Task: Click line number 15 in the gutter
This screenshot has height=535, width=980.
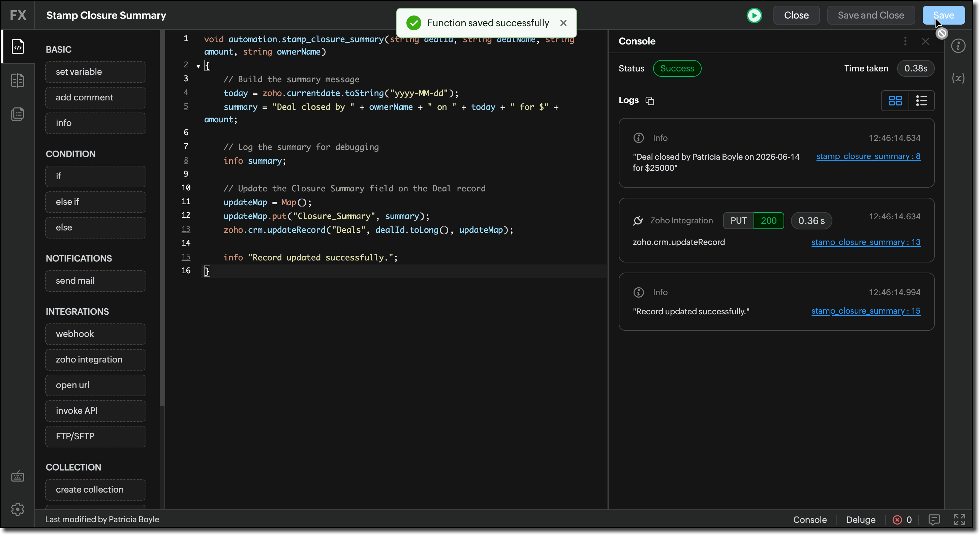Action: pyautogui.click(x=186, y=257)
